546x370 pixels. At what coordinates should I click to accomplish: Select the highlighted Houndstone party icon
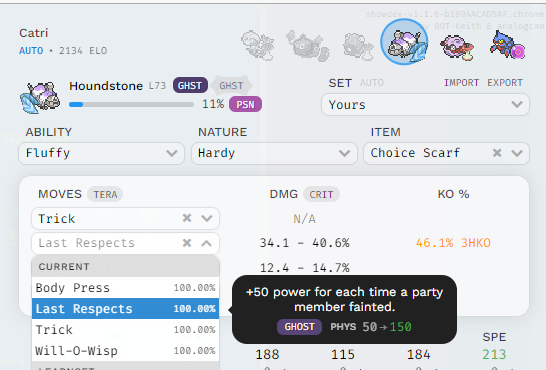pyautogui.click(x=404, y=42)
